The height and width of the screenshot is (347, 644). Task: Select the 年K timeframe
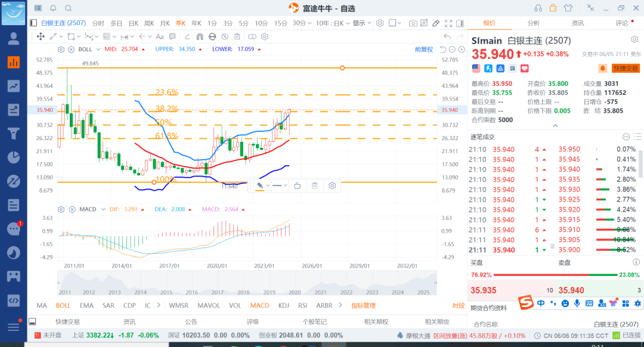click(x=196, y=23)
